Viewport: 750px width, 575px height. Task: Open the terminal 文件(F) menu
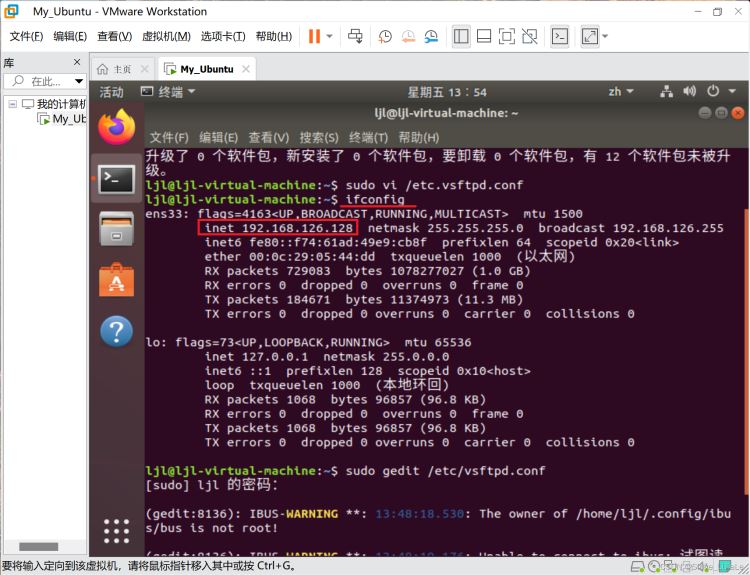169,138
